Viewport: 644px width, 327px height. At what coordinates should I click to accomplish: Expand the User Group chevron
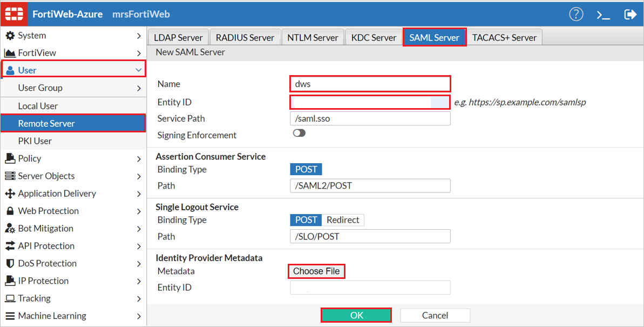[139, 89]
